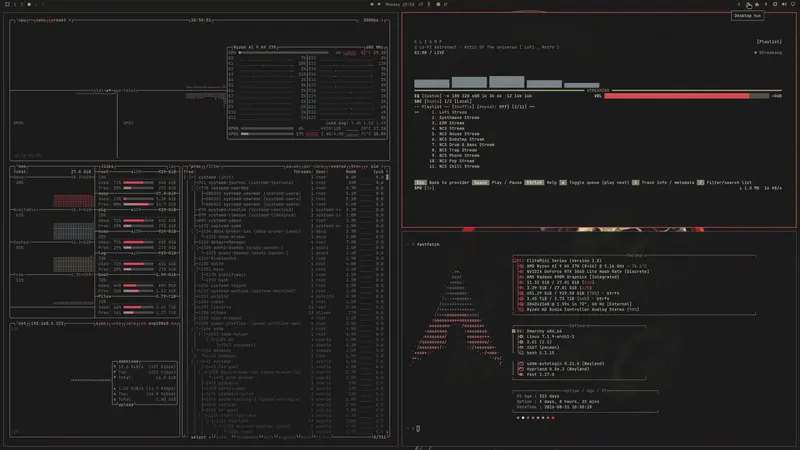Screen dimensions: 800x450
Task: Click the Desktop hue tray icon
Action: coord(748,5)
